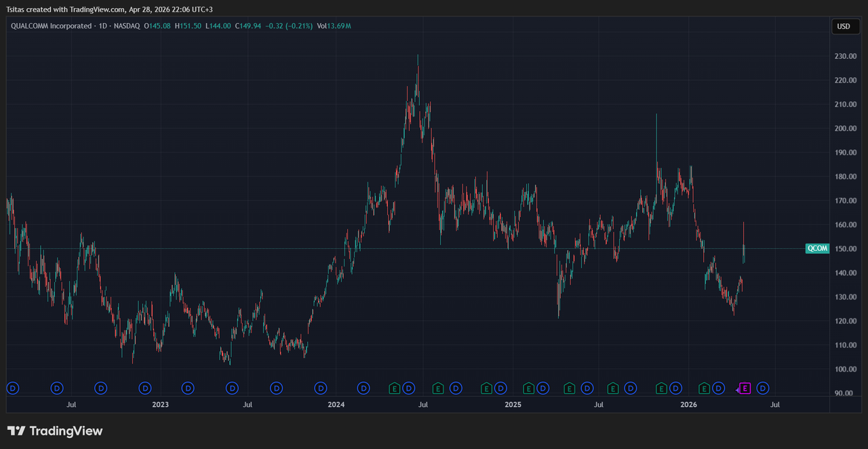Click the earnings marker just before 2025 label

[486, 388]
